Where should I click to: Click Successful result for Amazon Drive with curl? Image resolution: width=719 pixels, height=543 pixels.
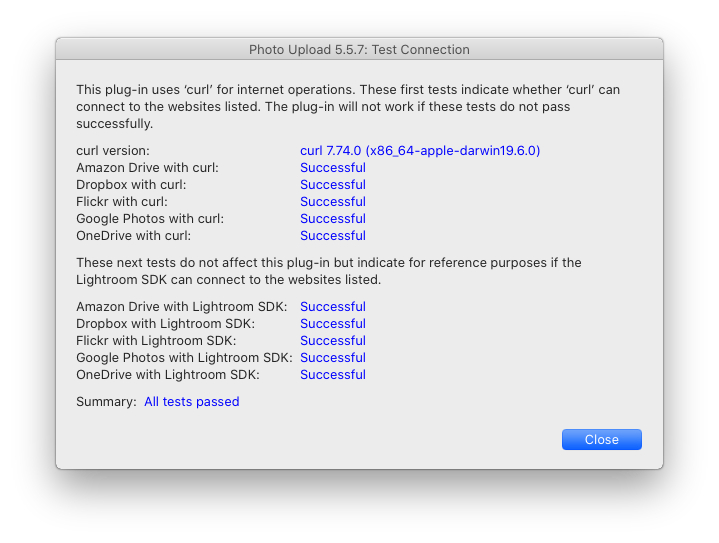pos(333,168)
